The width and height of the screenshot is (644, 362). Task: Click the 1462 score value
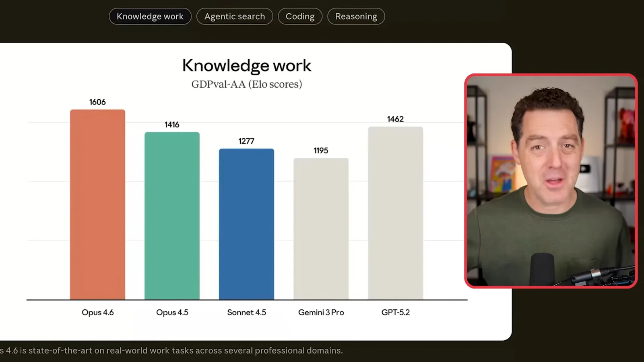click(x=395, y=119)
